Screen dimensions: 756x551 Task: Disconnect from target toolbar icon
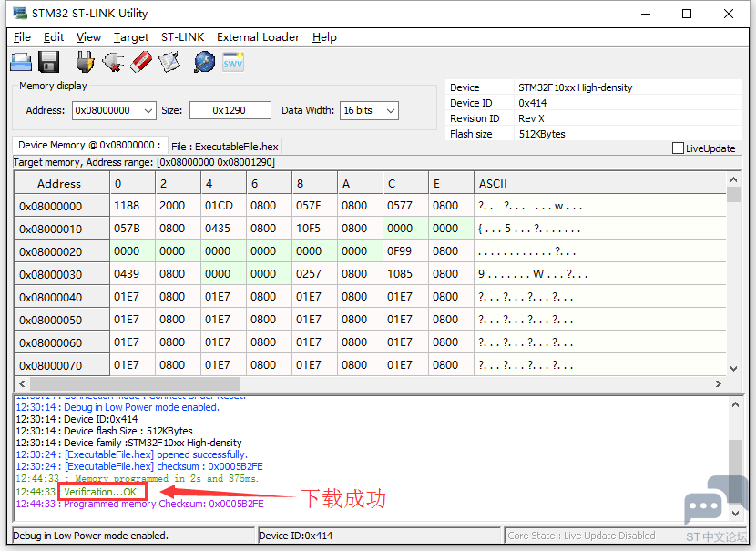pyautogui.click(x=113, y=62)
